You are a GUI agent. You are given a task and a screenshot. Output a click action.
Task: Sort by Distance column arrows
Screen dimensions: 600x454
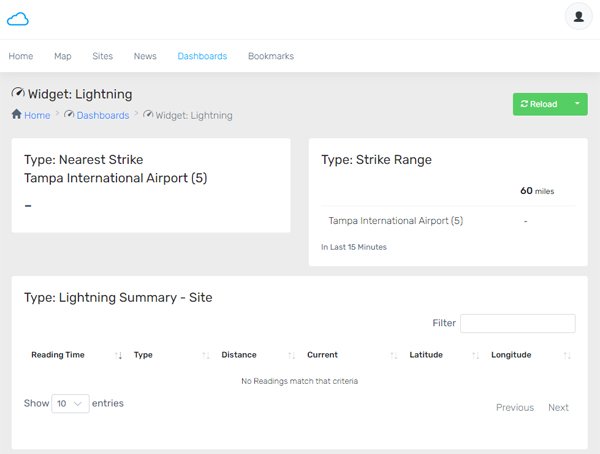tap(291, 355)
